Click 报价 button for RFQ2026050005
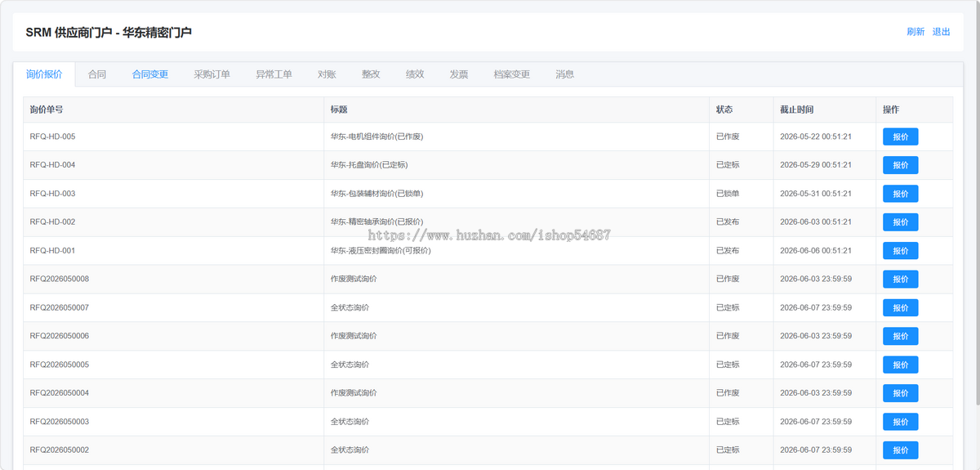980x470 pixels. [901, 365]
